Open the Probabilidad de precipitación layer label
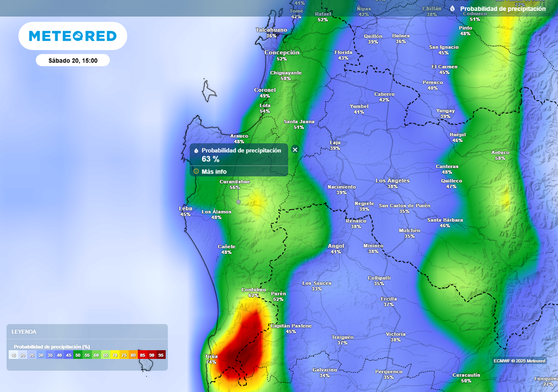The image size is (558, 392). click(502, 9)
